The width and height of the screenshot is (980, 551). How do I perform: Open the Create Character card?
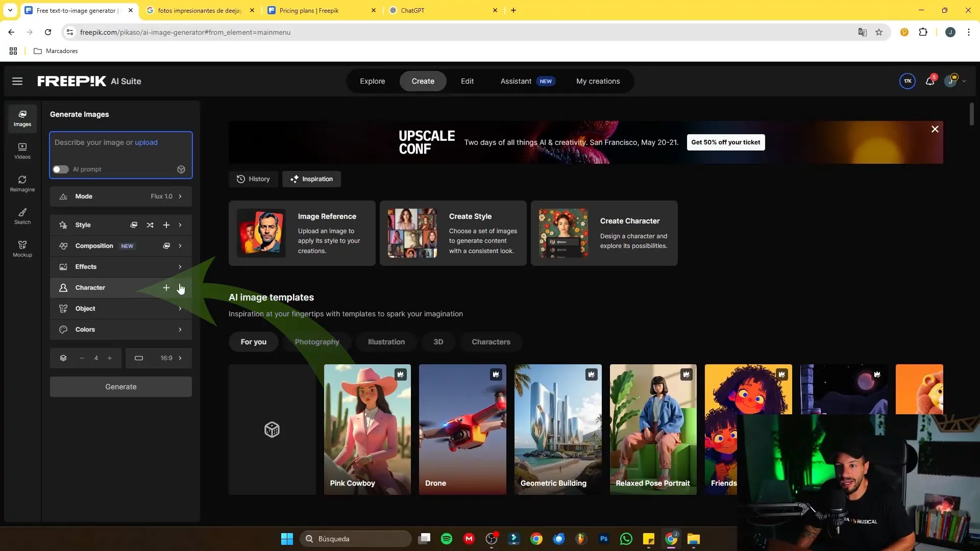(x=604, y=233)
